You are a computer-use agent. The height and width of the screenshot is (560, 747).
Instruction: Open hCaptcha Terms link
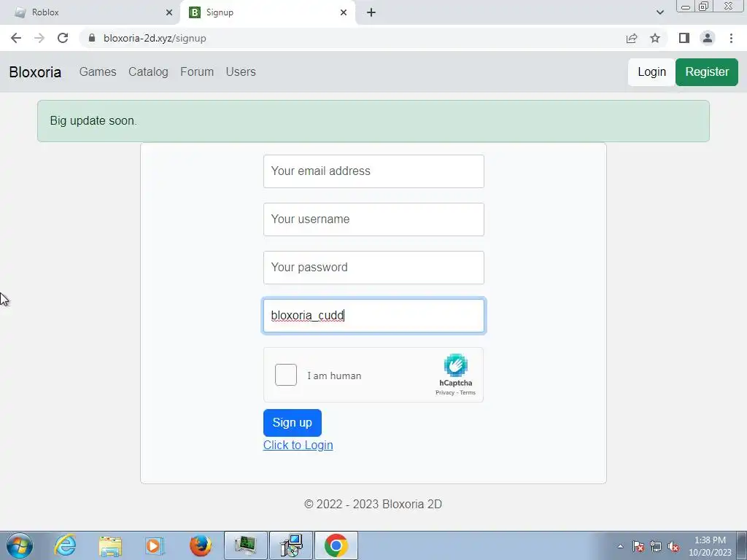[x=468, y=393]
